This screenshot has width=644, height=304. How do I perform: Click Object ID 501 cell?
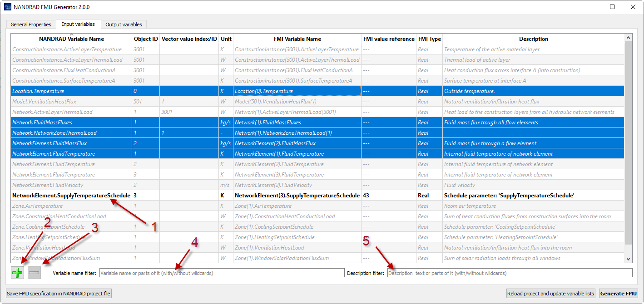[x=146, y=102]
